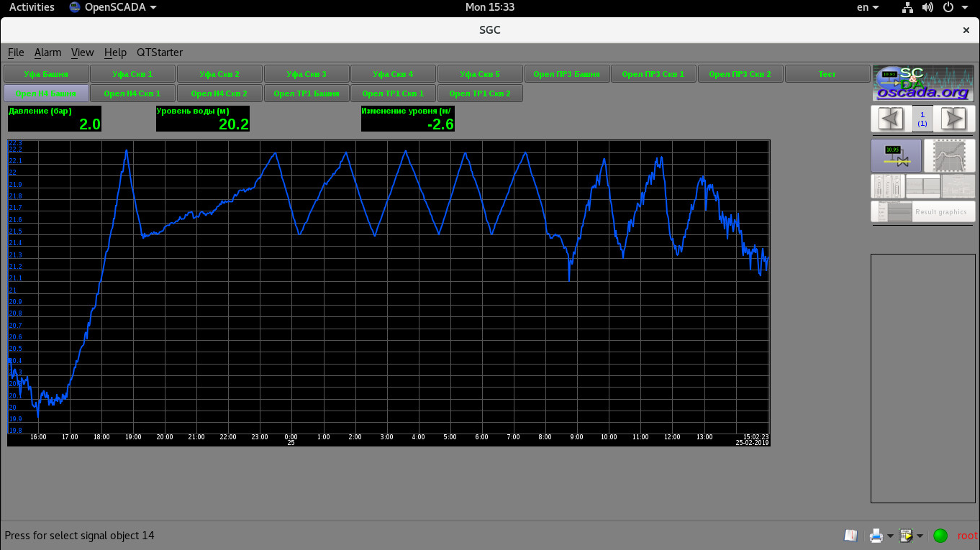The width and height of the screenshot is (980, 550).
Task: Click the printer icon in status bar
Action: (876, 536)
